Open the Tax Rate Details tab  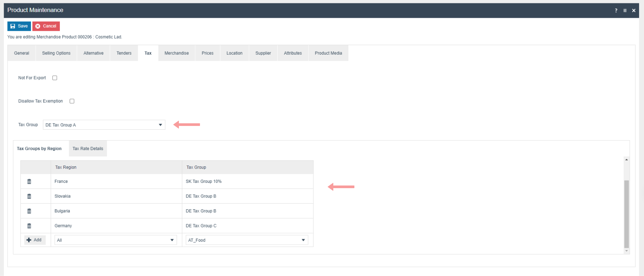point(88,149)
